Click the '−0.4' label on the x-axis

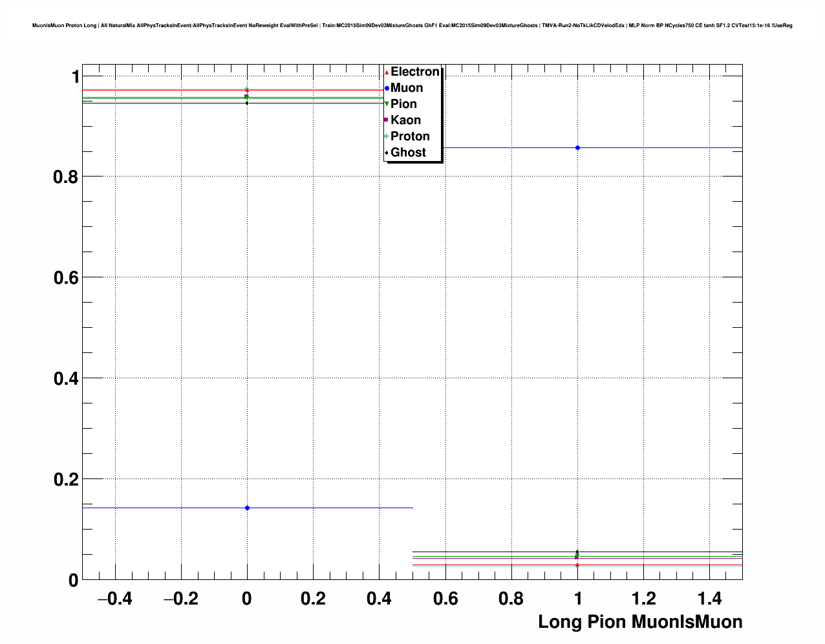click(114, 599)
